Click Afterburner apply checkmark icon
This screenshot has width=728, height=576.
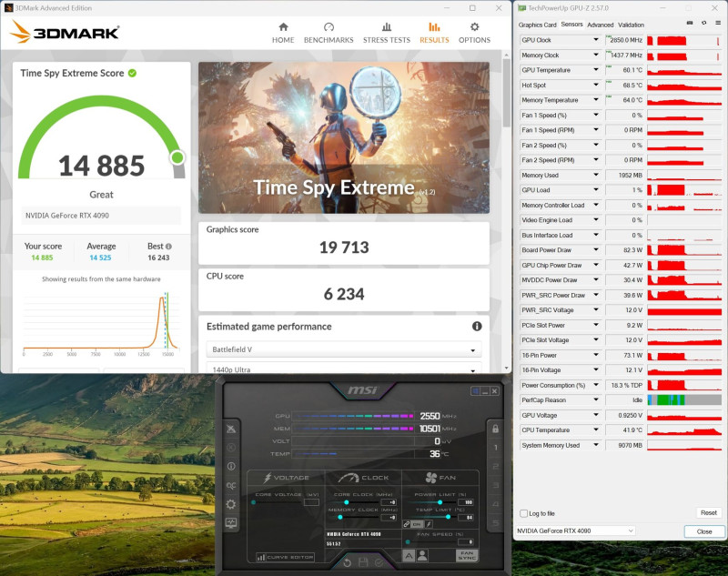tap(379, 562)
